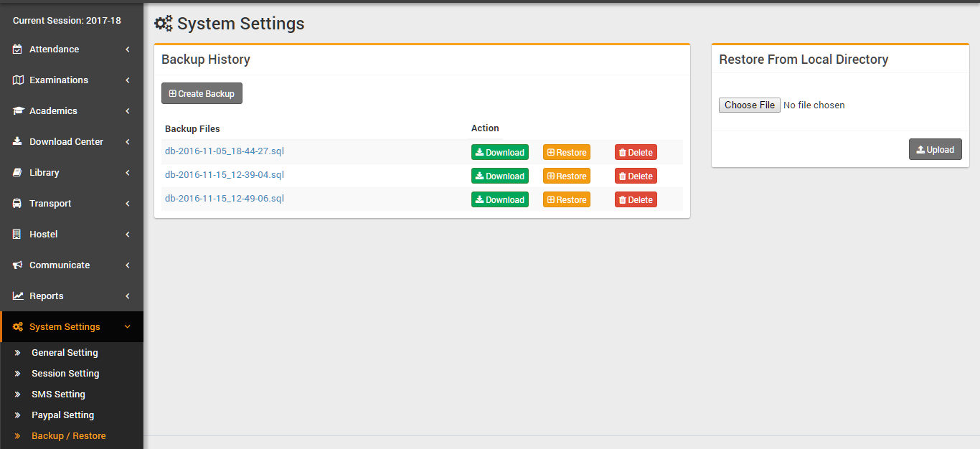Screen dimensions: 980x449
Task: Open the db-2016-11-15_12-39-04.sql file link
Action: pos(224,175)
